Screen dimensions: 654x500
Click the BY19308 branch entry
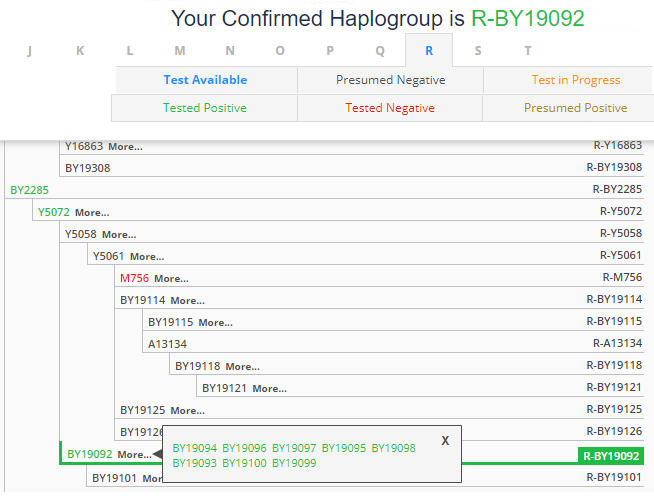pyautogui.click(x=87, y=168)
